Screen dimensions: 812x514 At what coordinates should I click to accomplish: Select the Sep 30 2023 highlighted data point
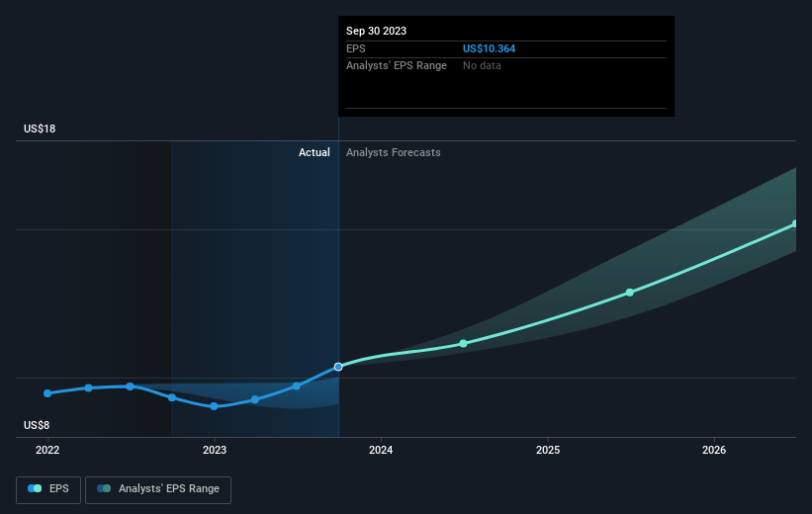pos(338,367)
